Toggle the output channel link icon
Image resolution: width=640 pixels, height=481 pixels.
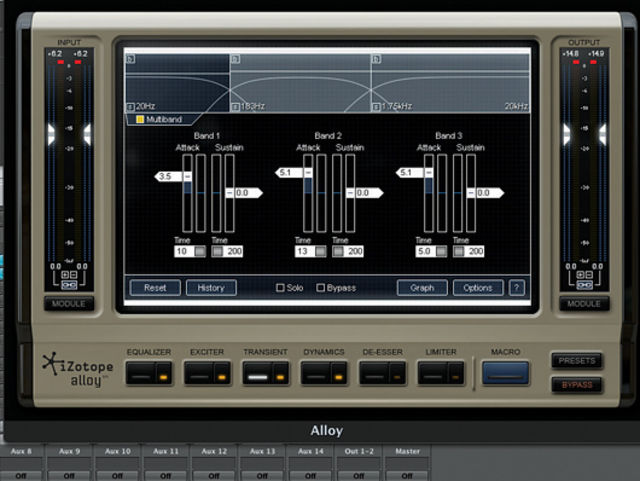point(584,285)
